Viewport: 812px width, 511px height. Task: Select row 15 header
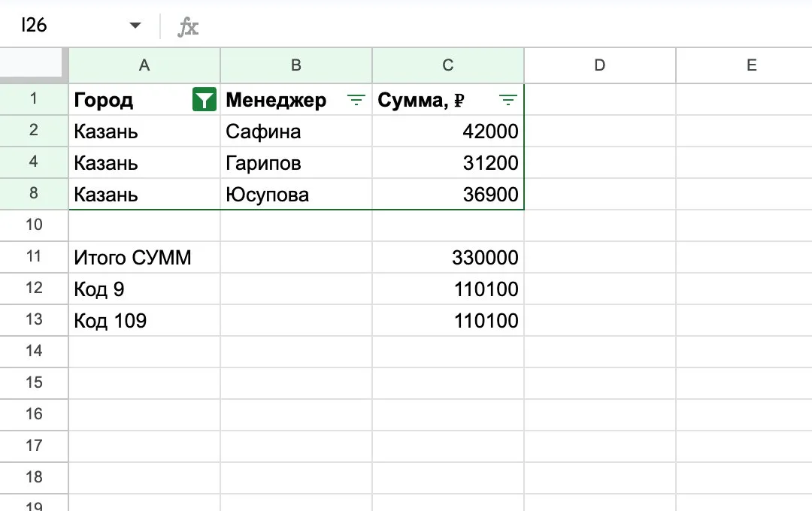(34, 383)
